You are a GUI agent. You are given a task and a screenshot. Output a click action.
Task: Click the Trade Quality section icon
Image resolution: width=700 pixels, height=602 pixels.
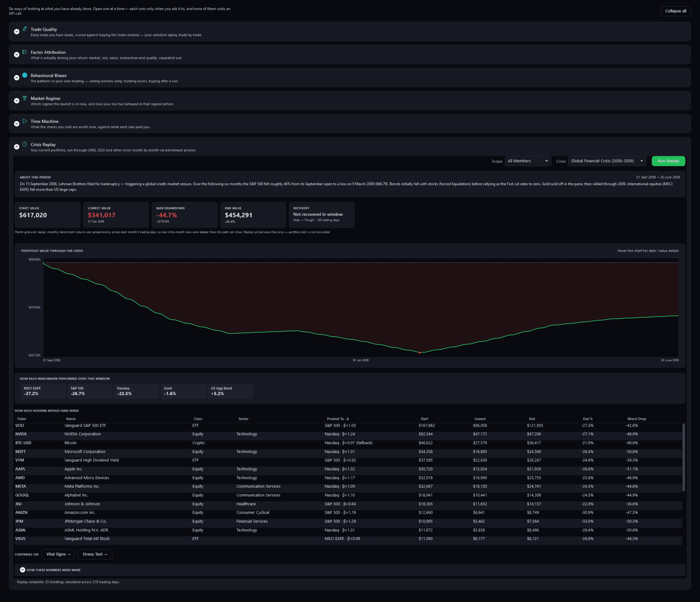[x=25, y=29]
